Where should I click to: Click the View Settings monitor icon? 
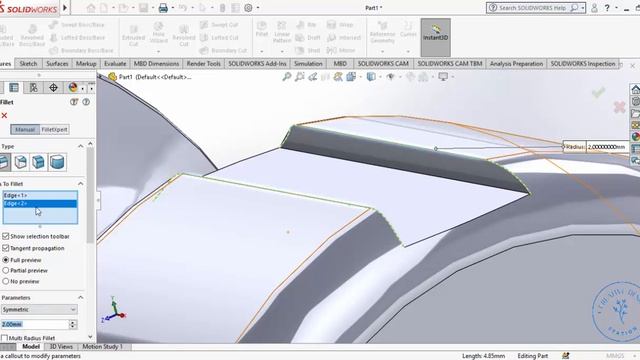click(x=443, y=77)
